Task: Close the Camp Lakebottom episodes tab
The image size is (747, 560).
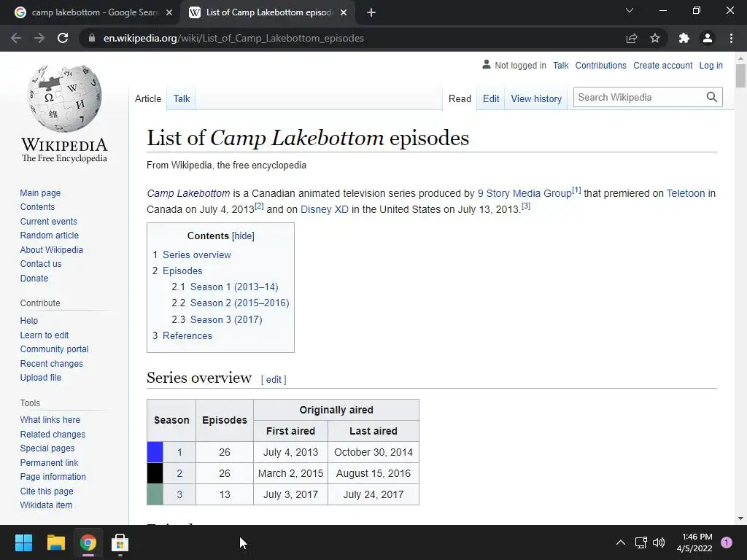Action: tap(344, 12)
